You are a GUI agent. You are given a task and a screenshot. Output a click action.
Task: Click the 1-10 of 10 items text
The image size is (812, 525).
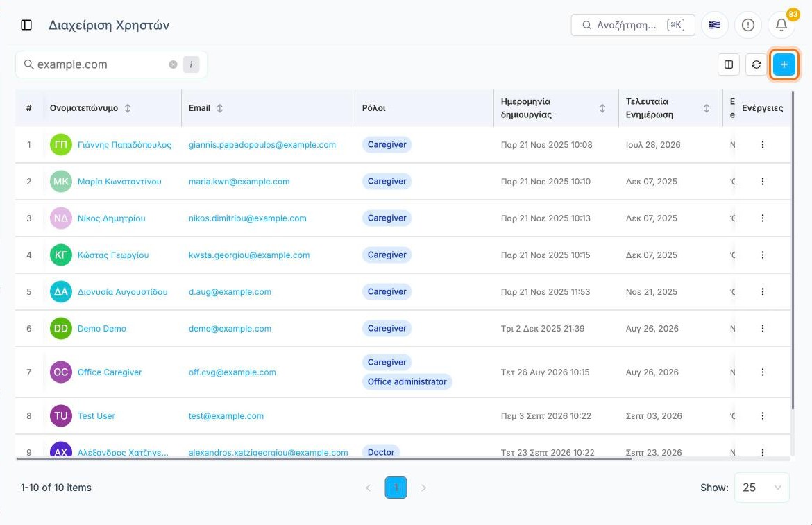click(x=56, y=488)
